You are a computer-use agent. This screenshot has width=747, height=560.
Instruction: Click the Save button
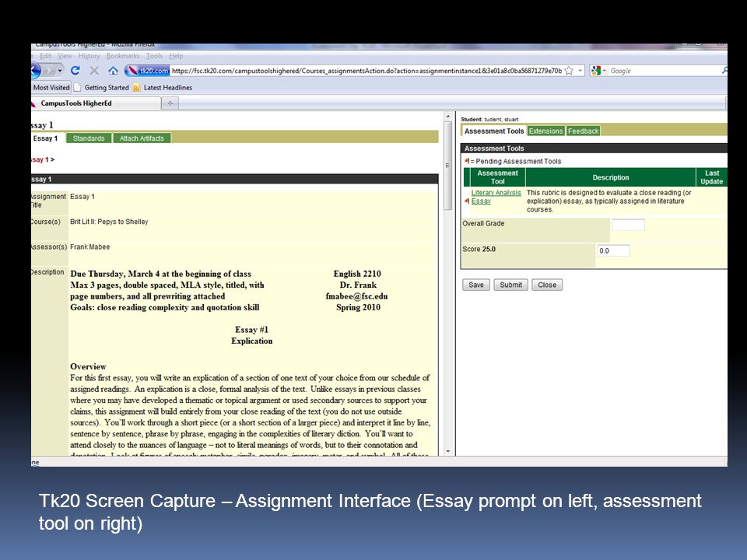coord(476,285)
